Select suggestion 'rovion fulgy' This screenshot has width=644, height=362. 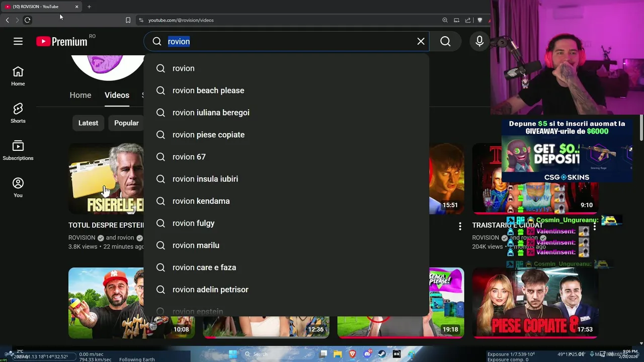(x=286, y=223)
